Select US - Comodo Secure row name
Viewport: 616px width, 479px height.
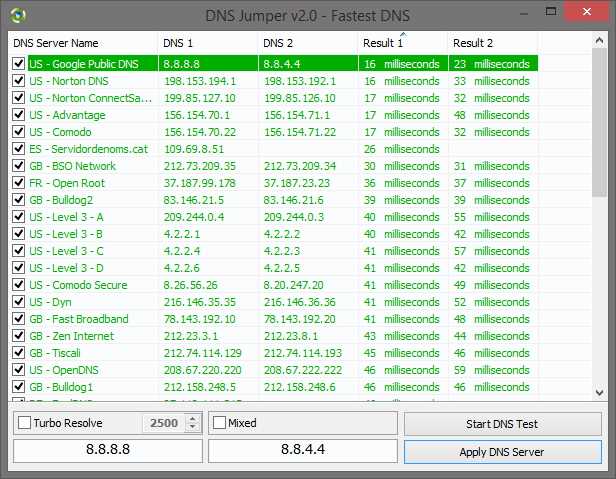pos(78,285)
